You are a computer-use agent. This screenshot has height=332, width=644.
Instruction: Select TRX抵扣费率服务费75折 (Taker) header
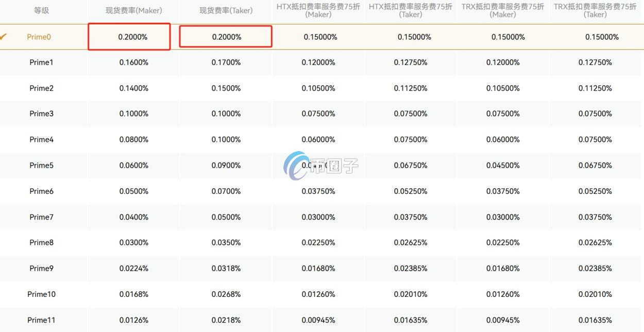(595, 10)
